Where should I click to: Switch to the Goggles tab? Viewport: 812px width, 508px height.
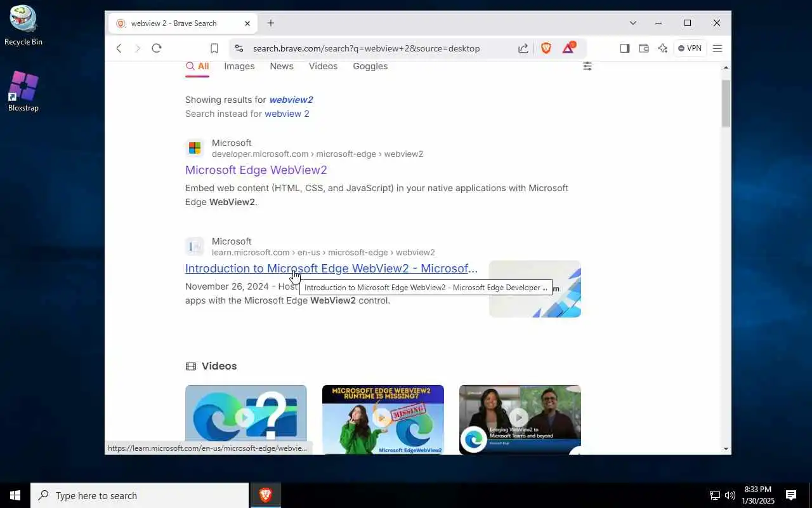pyautogui.click(x=370, y=66)
